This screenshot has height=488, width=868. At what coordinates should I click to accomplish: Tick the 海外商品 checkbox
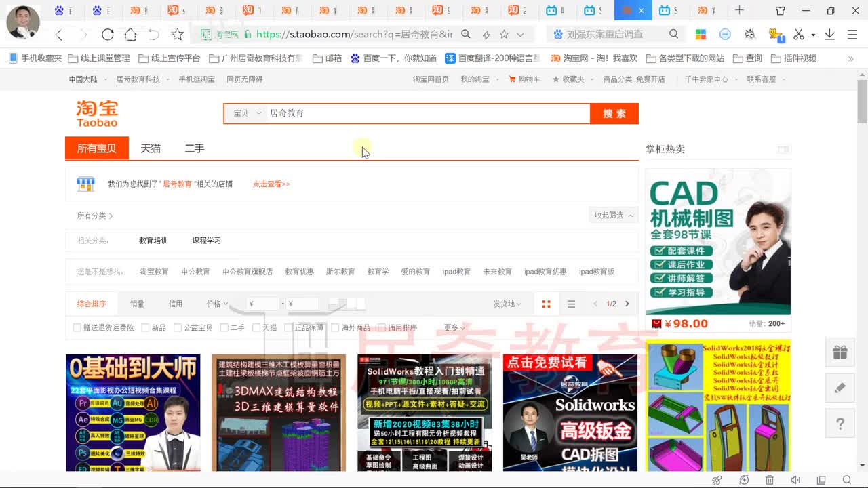[x=335, y=327]
